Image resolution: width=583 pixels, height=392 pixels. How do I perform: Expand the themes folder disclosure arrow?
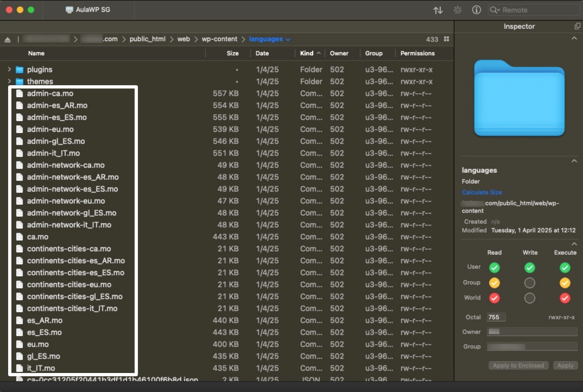[x=9, y=81]
